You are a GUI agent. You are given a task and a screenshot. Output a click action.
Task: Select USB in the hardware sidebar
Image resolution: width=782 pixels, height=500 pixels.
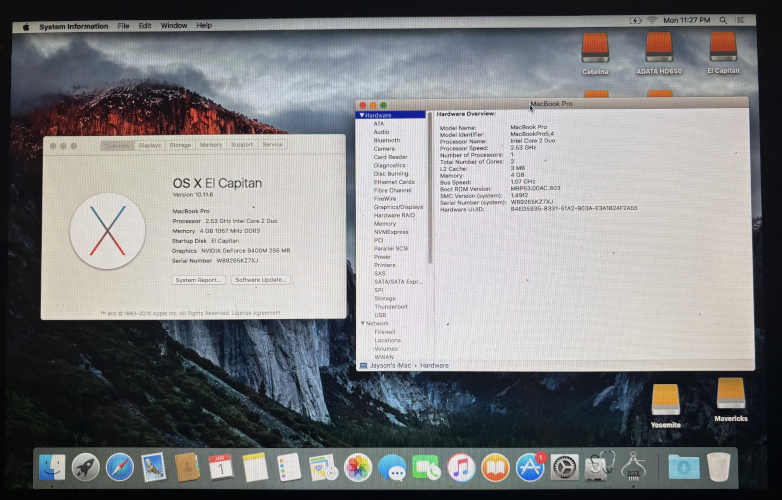tap(380, 315)
